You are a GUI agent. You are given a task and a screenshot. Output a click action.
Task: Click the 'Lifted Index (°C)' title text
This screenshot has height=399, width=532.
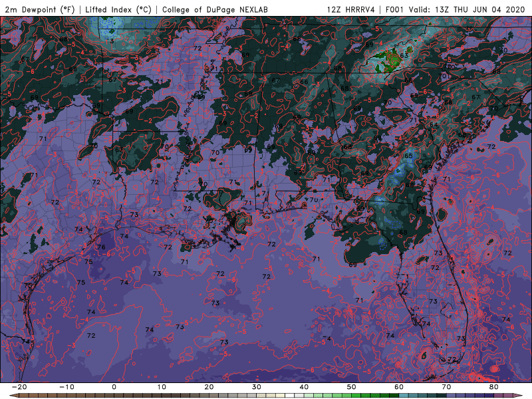pyautogui.click(x=118, y=9)
